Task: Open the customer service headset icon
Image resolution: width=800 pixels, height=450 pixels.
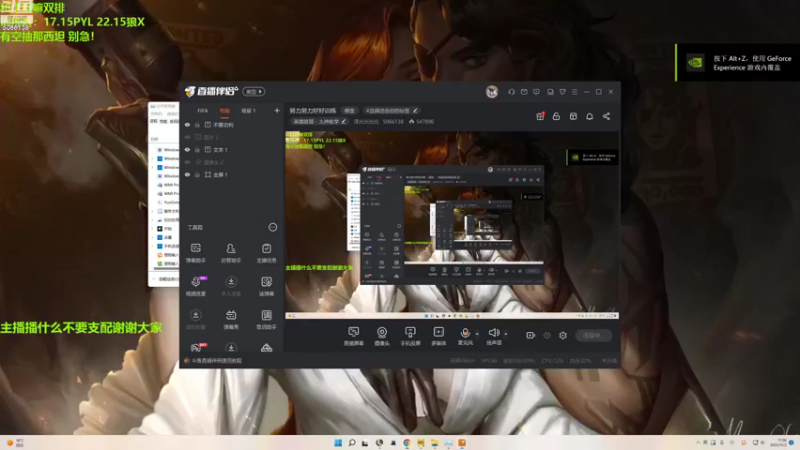Action: (x=511, y=92)
